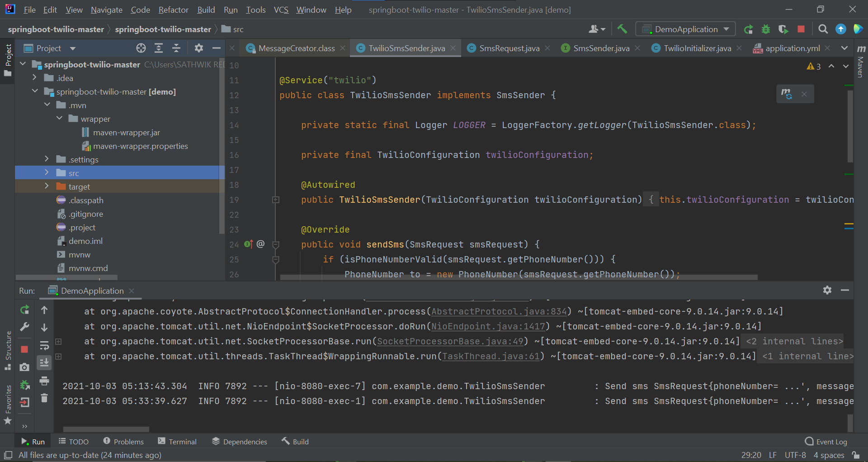The height and width of the screenshot is (462, 868).
Task: Stop the running DemoApplication via red square
Action: [801, 29]
